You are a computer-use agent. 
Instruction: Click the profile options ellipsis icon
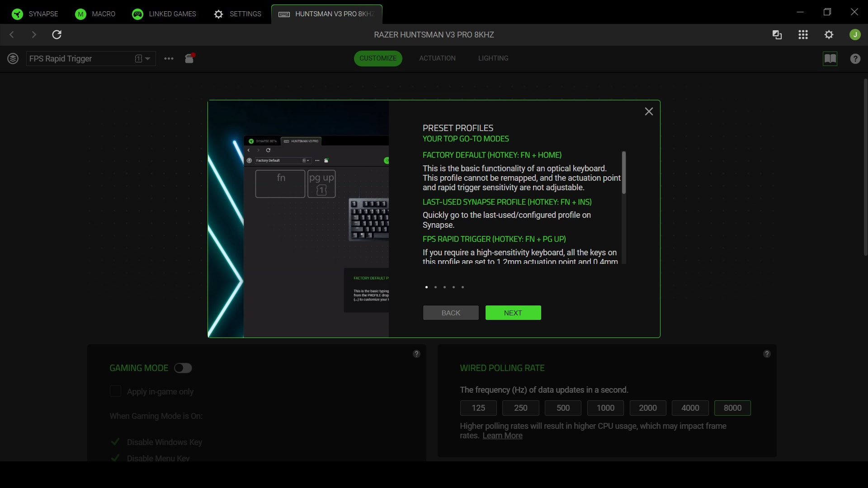tap(169, 59)
